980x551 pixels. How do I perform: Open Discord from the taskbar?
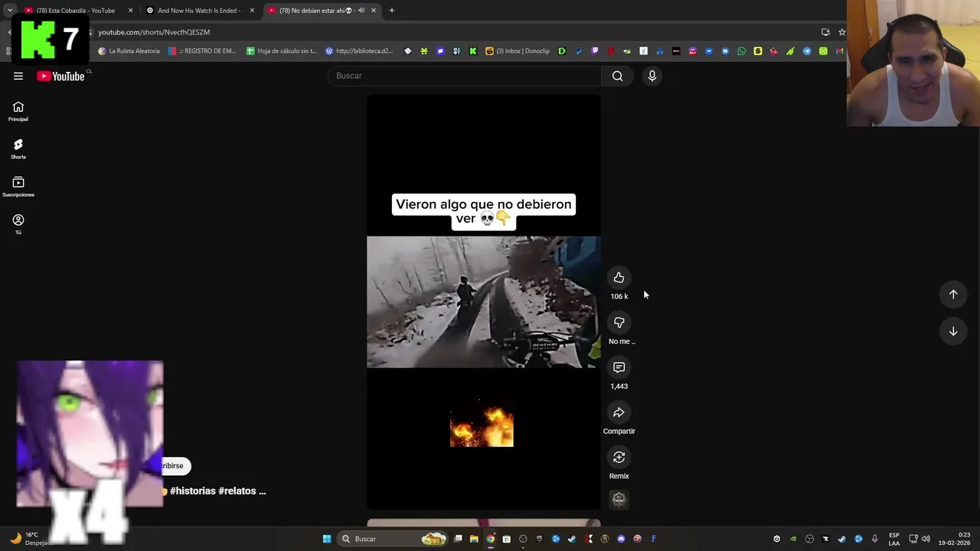pyautogui.click(x=621, y=539)
